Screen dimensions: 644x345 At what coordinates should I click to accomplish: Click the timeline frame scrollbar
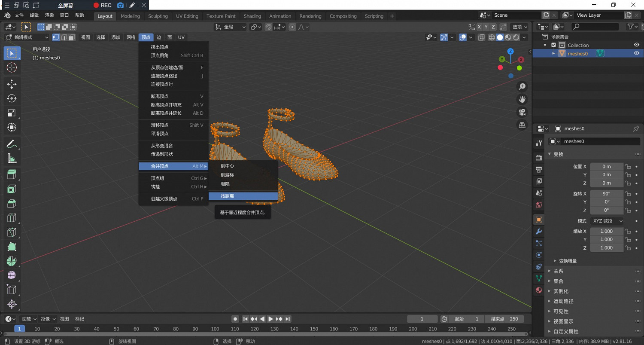pos(265,334)
